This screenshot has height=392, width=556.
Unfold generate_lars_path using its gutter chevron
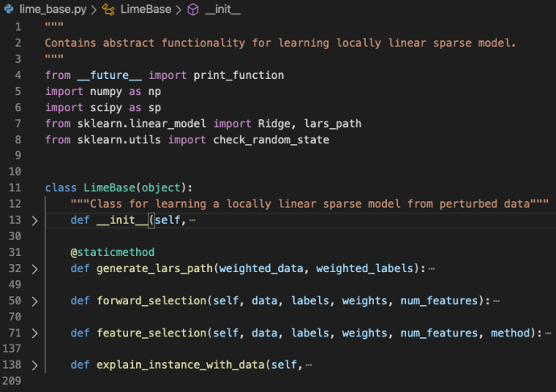click(34, 269)
